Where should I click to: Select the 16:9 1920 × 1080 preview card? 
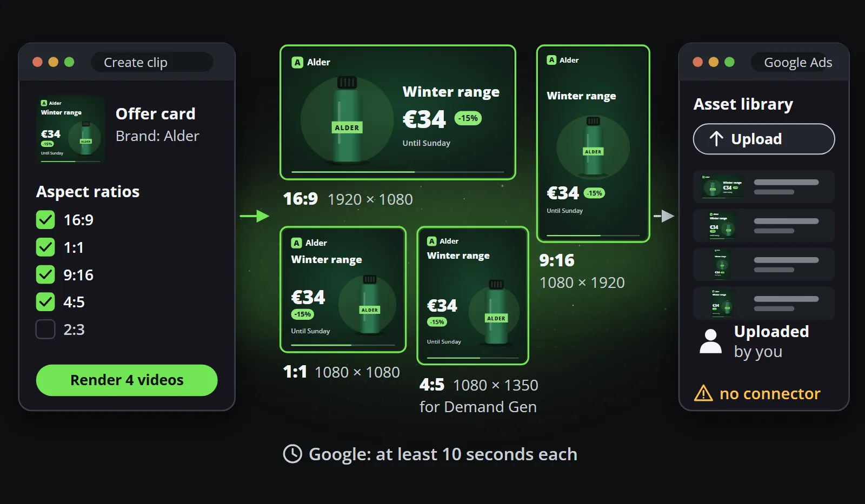[397, 112]
